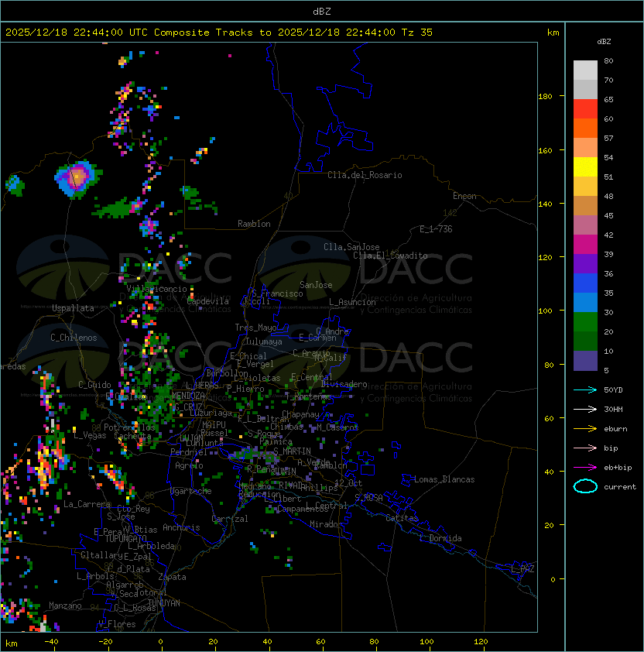Click the Ugarteche map label
The image size is (644, 652).
point(191,491)
